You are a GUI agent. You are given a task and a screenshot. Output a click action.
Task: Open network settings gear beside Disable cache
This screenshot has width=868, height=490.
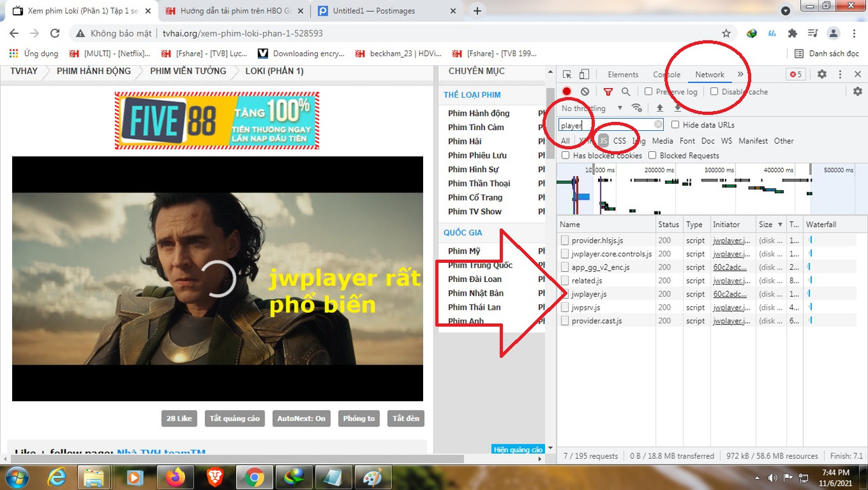pos(858,91)
